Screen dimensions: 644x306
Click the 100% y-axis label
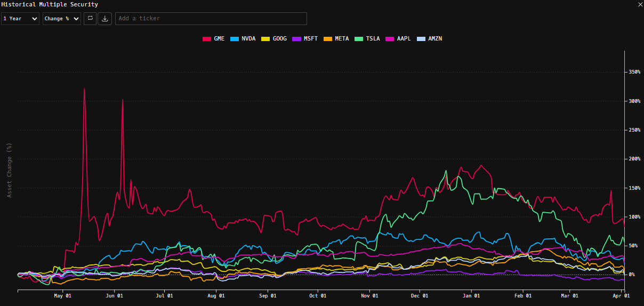(634, 216)
